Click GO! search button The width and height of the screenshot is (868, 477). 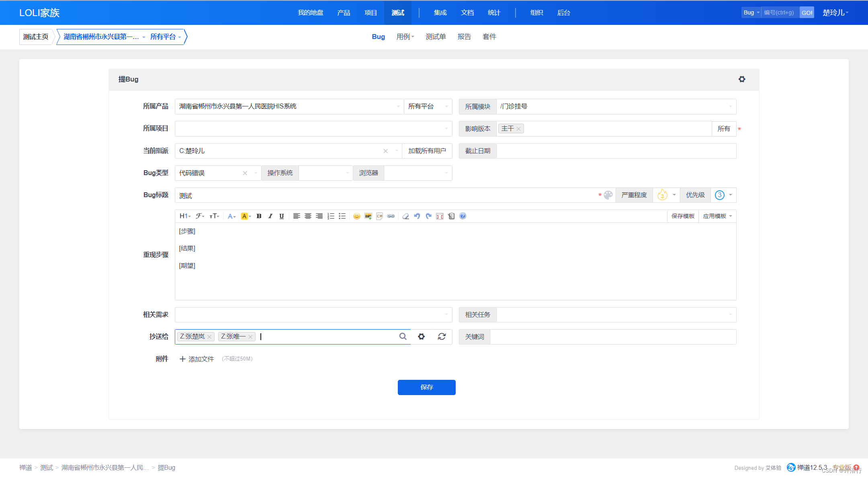click(x=807, y=12)
